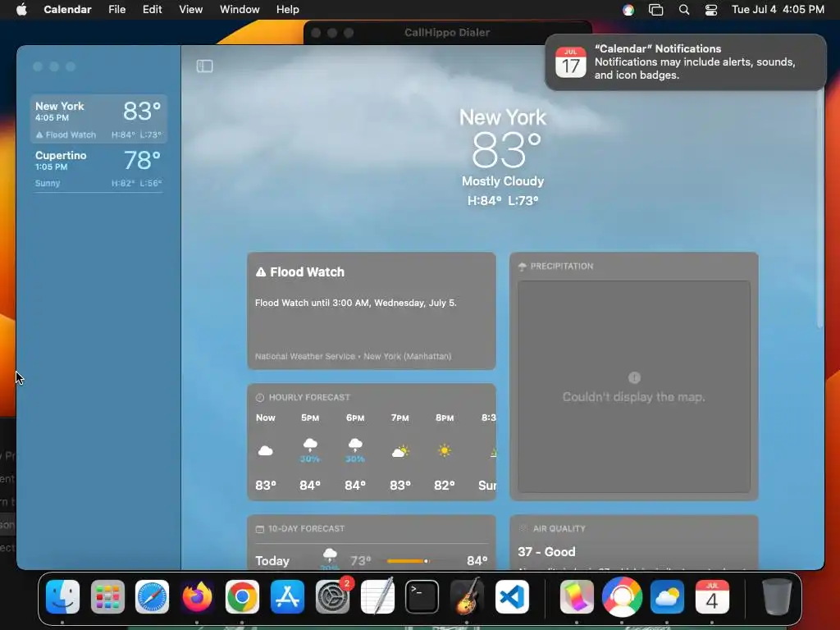The image size is (840, 630).
Task: Open Stage Manager windows icon in menu bar
Action: [x=655, y=10]
